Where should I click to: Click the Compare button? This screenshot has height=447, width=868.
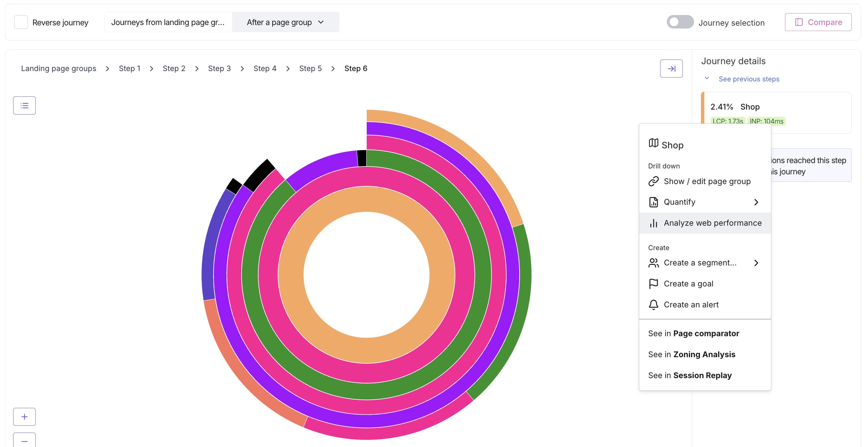pyautogui.click(x=818, y=22)
